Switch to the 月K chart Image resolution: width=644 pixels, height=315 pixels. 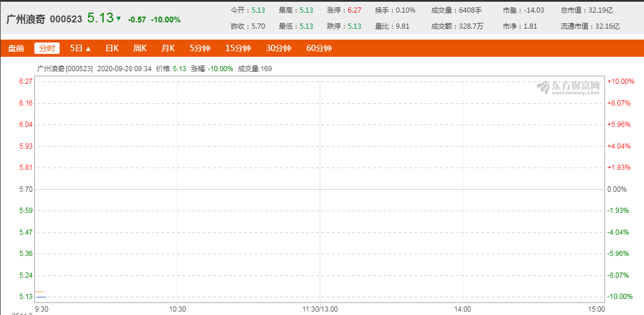(168, 49)
